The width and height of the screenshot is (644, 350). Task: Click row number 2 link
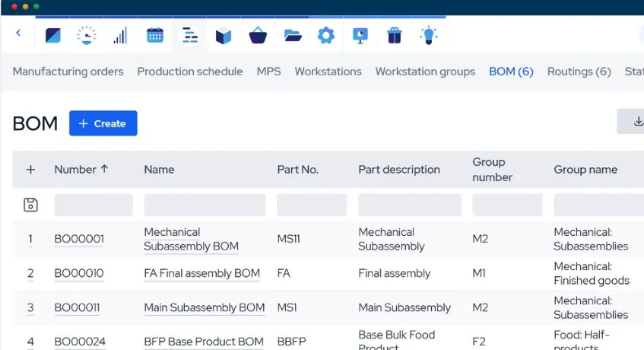pyautogui.click(x=30, y=273)
